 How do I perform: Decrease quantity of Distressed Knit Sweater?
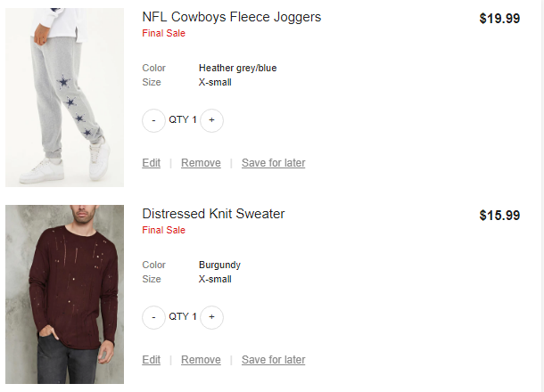(153, 317)
